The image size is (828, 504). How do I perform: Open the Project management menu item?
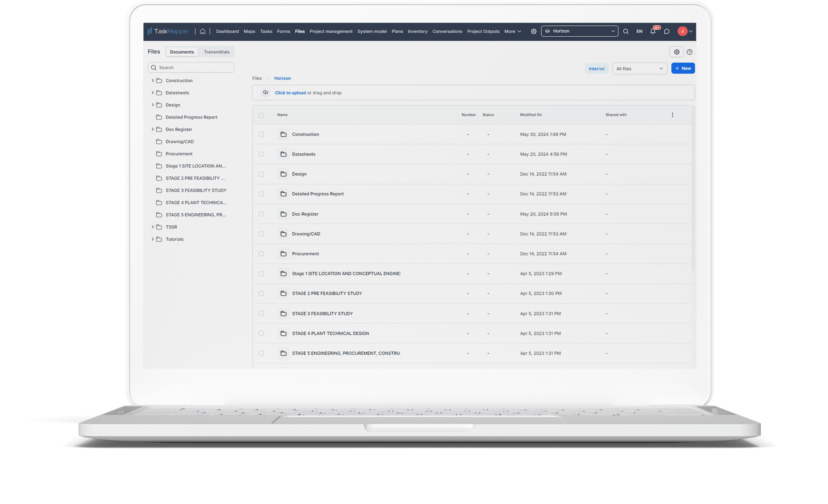[x=331, y=31]
